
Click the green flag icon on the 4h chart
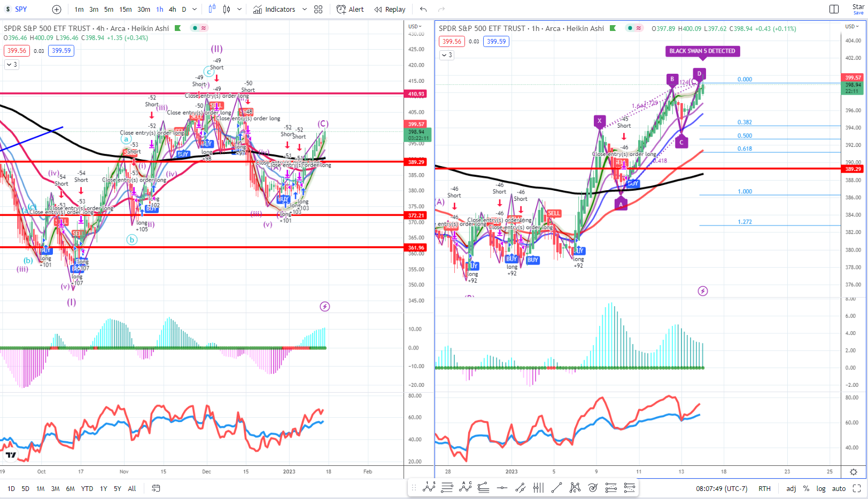tap(178, 28)
